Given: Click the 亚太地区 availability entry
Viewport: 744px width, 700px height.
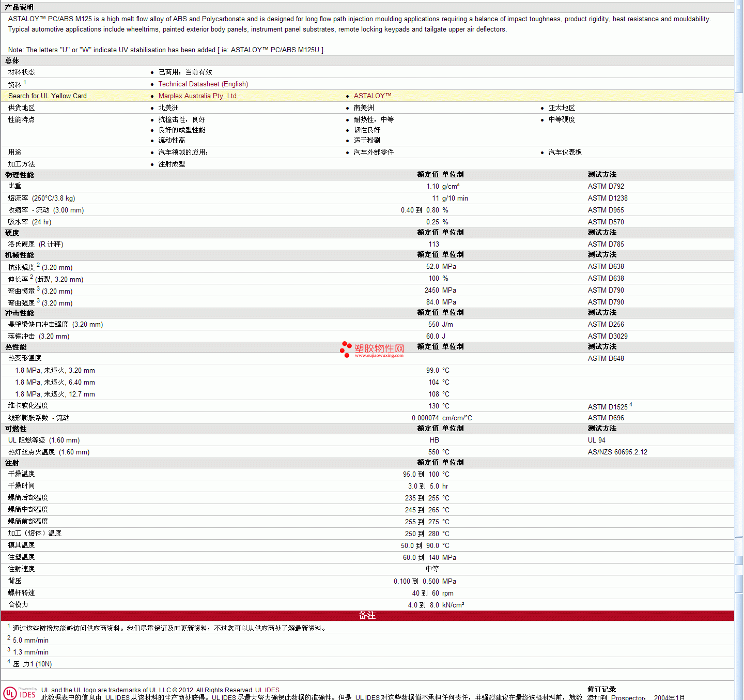Looking at the screenshot, I should tap(562, 108).
